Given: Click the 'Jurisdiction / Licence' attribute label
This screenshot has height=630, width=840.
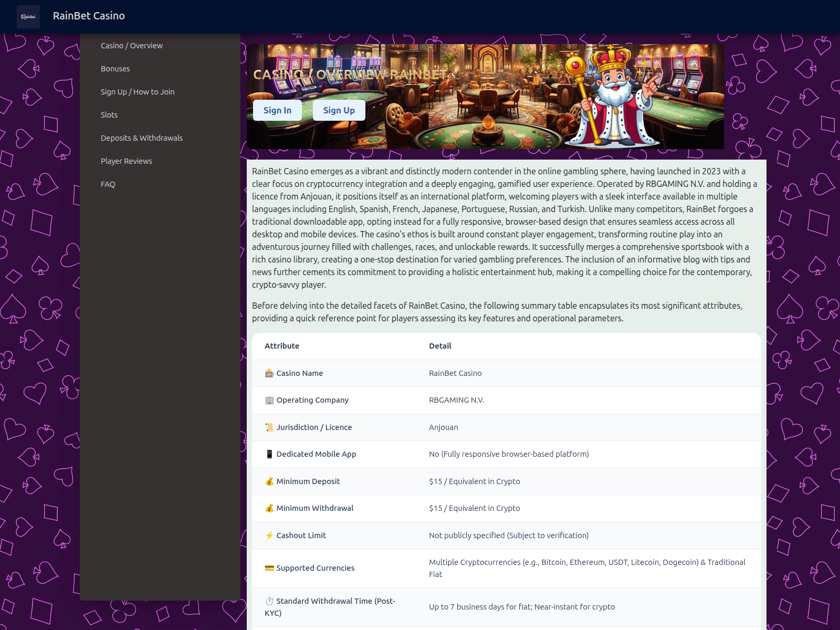Looking at the screenshot, I should click(314, 427).
